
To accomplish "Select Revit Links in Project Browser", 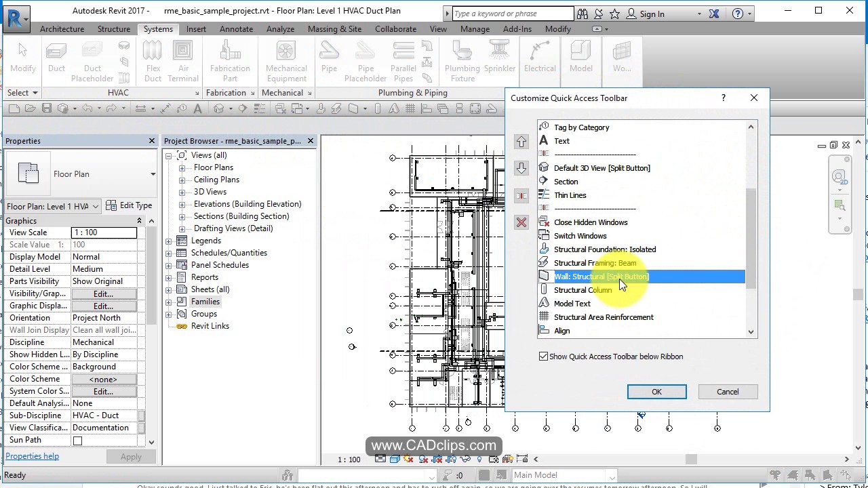I will click(210, 326).
